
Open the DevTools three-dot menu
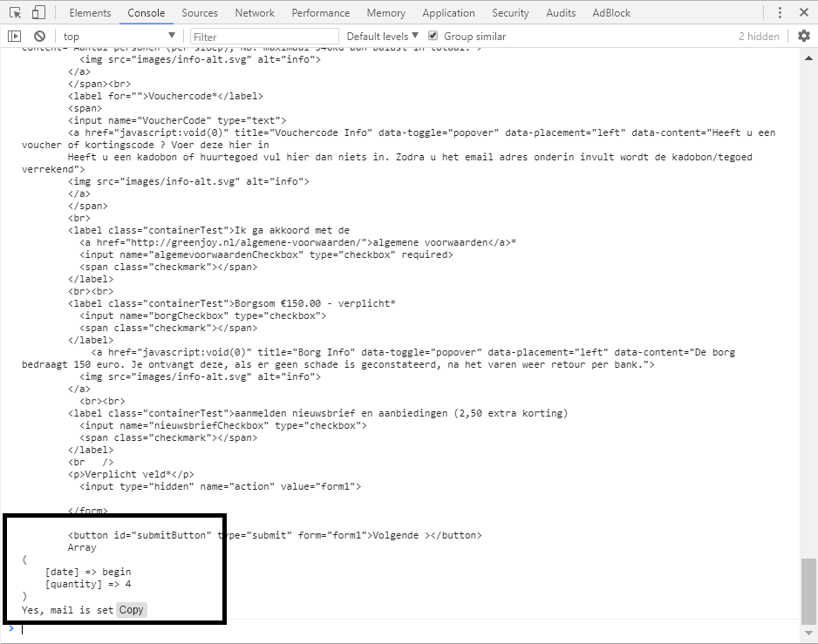780,12
